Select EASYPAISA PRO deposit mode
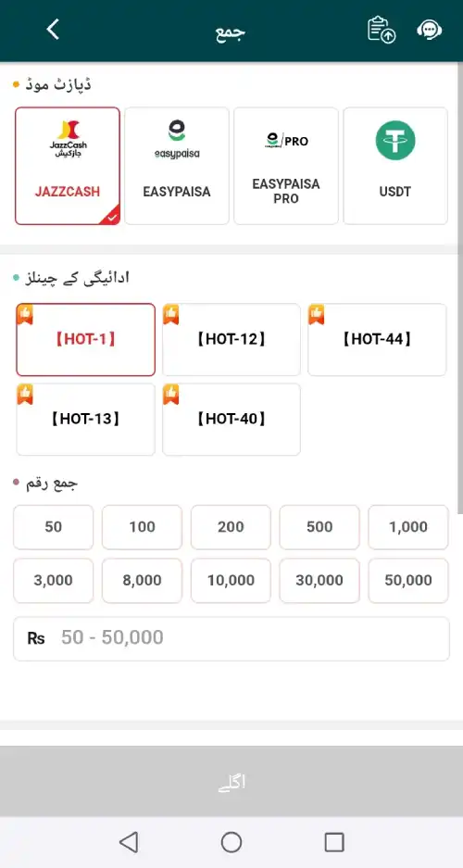 click(286, 166)
